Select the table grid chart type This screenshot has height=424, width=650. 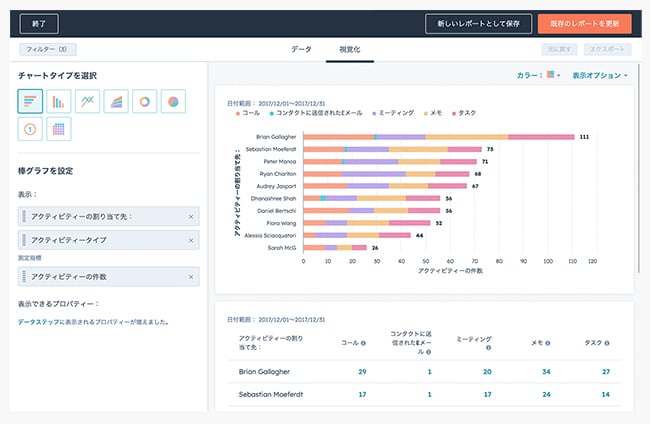[x=58, y=129]
